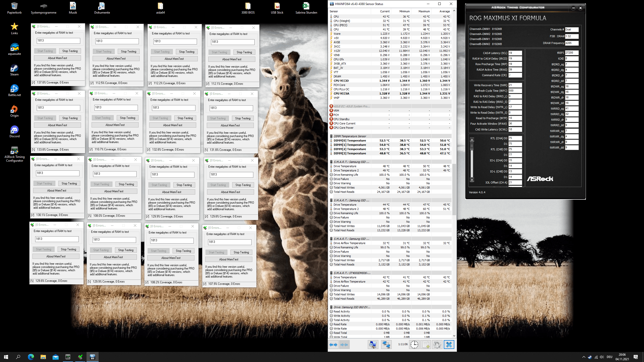Click HWiNFO blue X close-sensors button
This screenshot has height=362, width=644.
[449, 345]
